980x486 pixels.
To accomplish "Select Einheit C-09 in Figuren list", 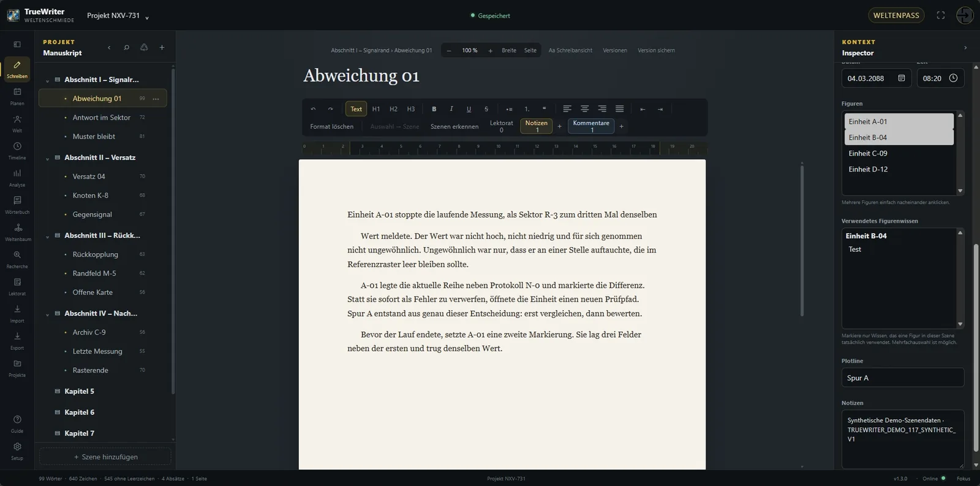I will pos(899,153).
